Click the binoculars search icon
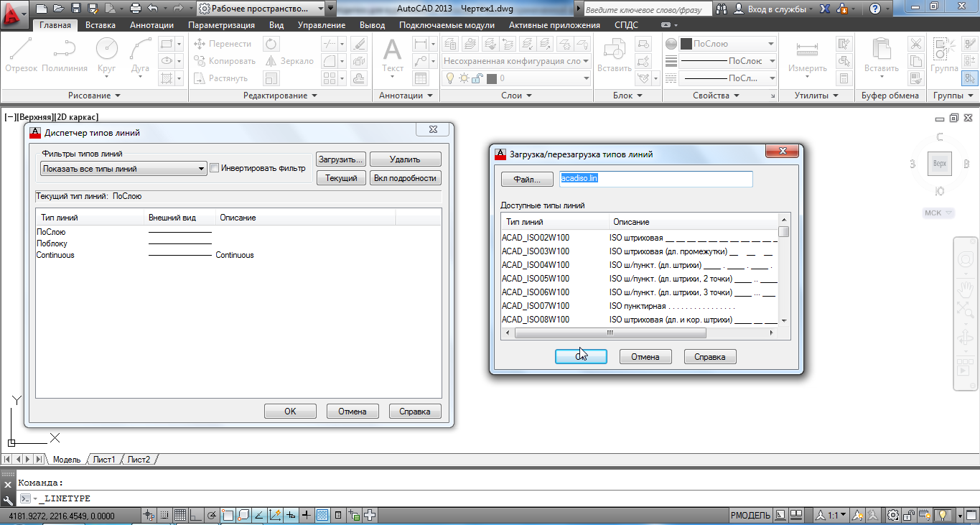980x525 pixels. [722, 9]
